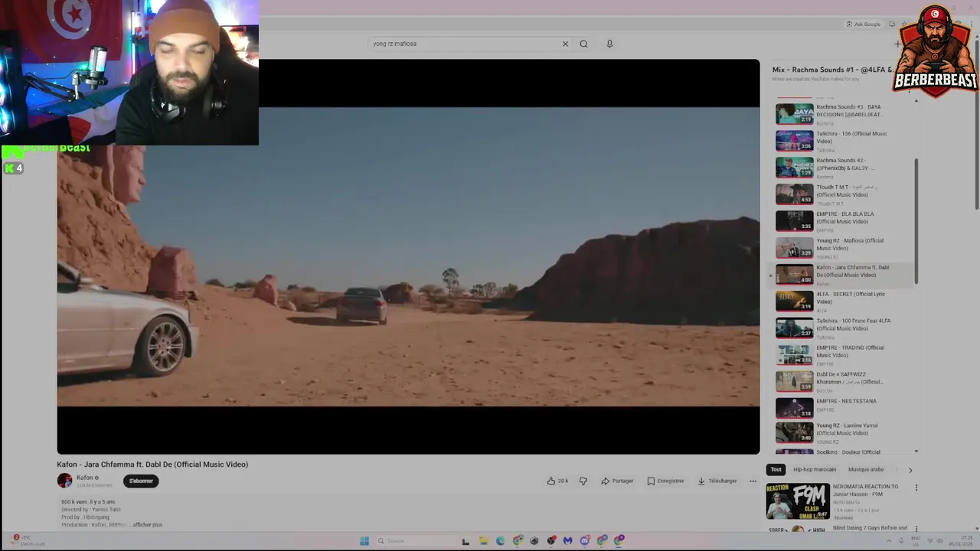
Task: Click the Ask Google lens button
Action: (864, 24)
